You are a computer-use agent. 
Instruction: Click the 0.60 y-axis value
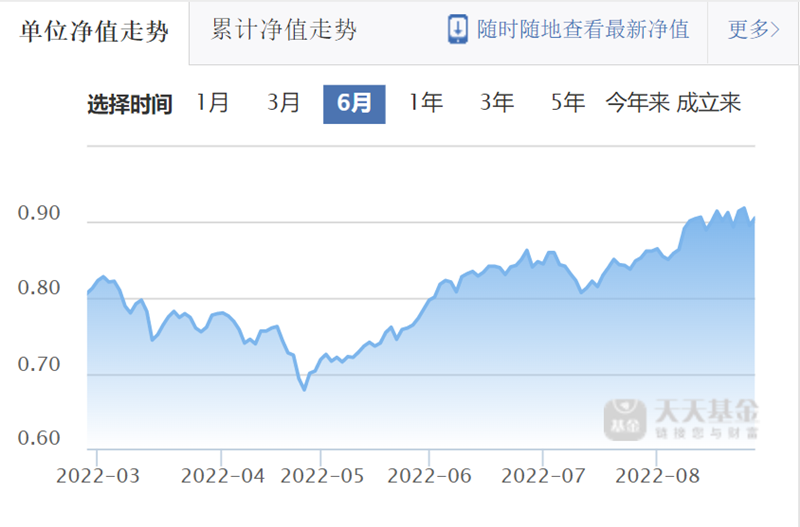click(39, 438)
